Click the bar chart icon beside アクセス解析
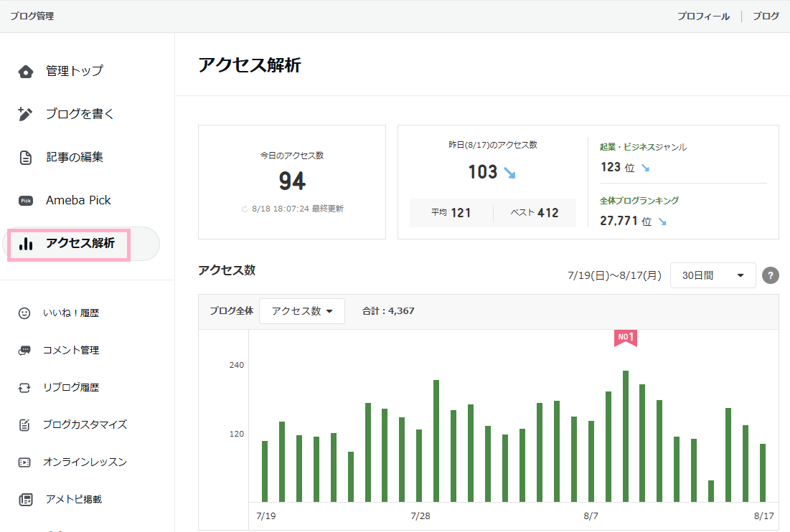 tap(26, 244)
